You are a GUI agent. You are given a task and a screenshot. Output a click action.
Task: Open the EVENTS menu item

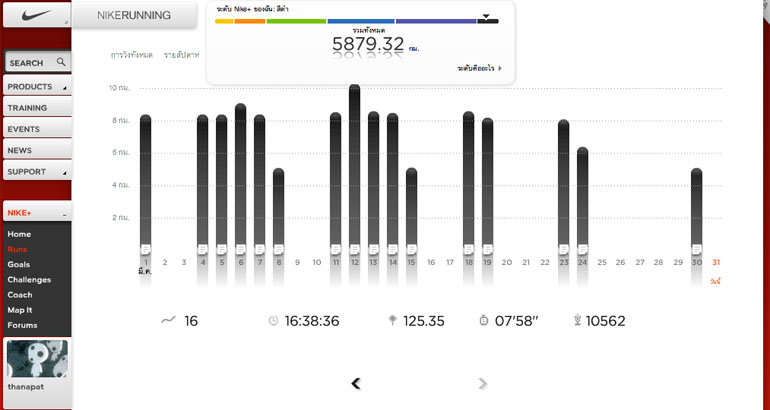point(36,129)
